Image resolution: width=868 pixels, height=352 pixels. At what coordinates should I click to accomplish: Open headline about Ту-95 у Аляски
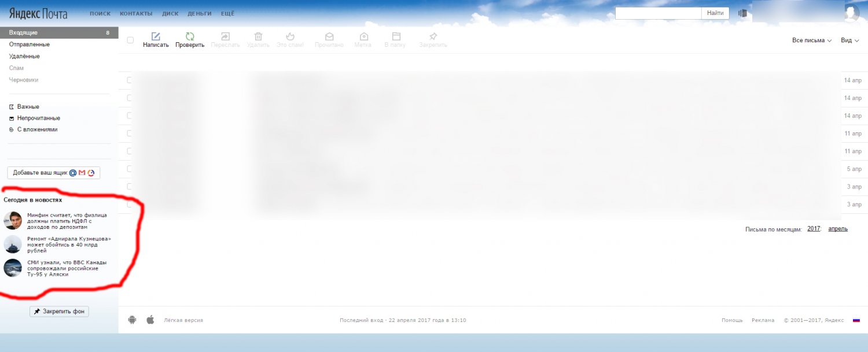(67, 268)
